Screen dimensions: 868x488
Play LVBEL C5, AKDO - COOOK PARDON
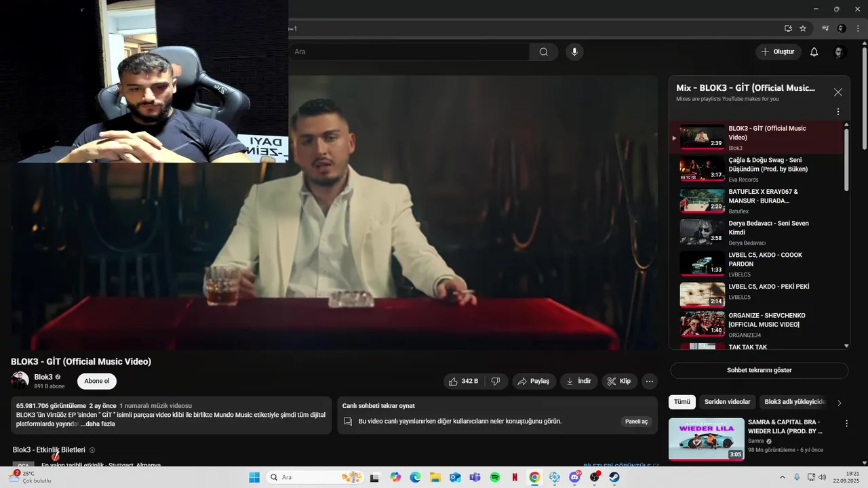(758, 264)
